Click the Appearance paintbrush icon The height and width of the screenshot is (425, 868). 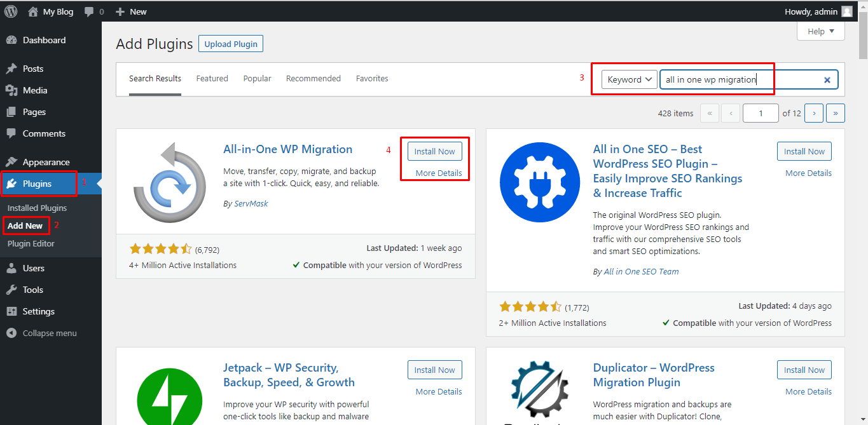(x=11, y=162)
